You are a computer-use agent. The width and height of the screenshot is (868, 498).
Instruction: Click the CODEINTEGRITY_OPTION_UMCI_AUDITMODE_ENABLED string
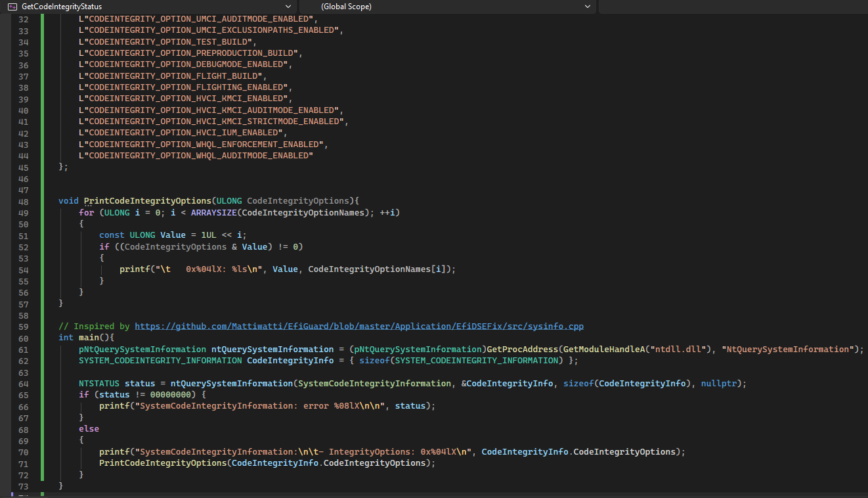tap(196, 19)
